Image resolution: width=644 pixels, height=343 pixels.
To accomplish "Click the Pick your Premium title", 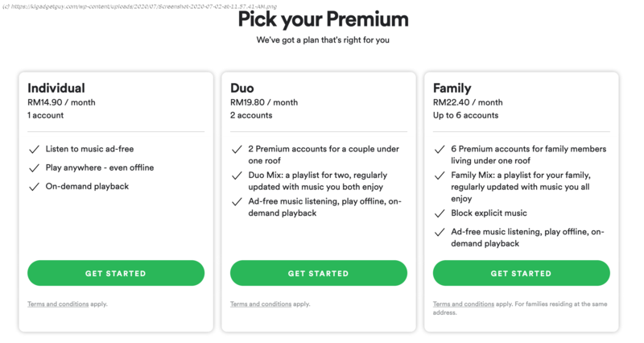I will (322, 18).
